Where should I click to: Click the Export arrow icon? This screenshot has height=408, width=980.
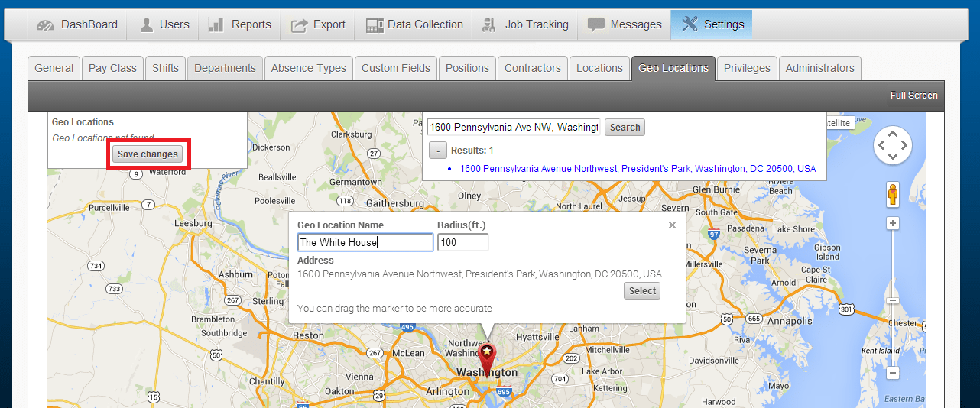299,25
